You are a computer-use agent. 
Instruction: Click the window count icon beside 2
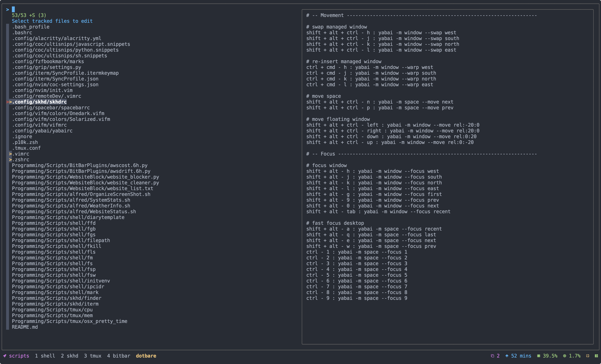[x=493, y=356]
